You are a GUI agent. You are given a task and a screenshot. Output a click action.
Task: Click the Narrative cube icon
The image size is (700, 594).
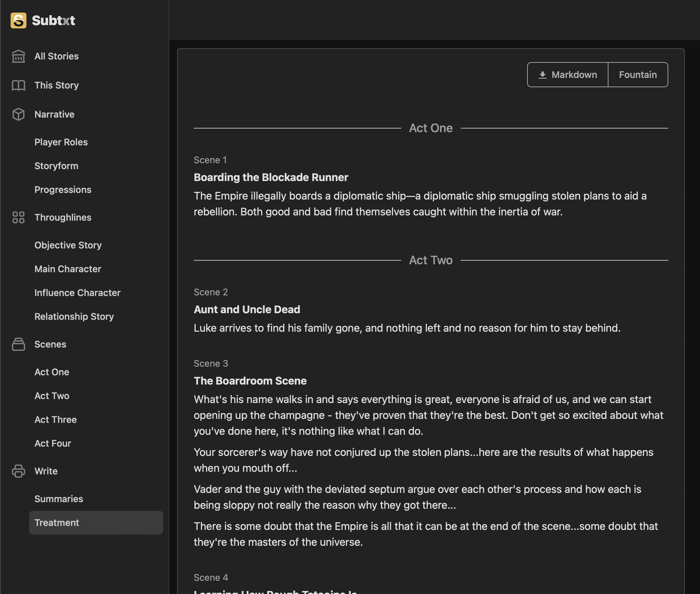[x=19, y=115]
